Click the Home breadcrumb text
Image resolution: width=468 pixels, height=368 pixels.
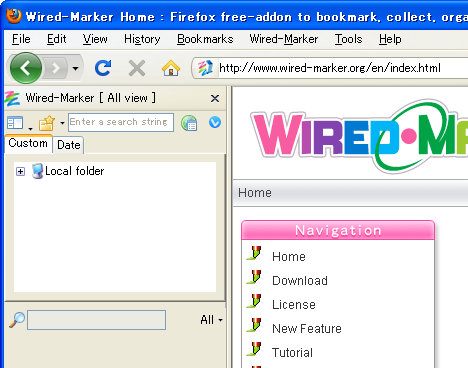255,193
